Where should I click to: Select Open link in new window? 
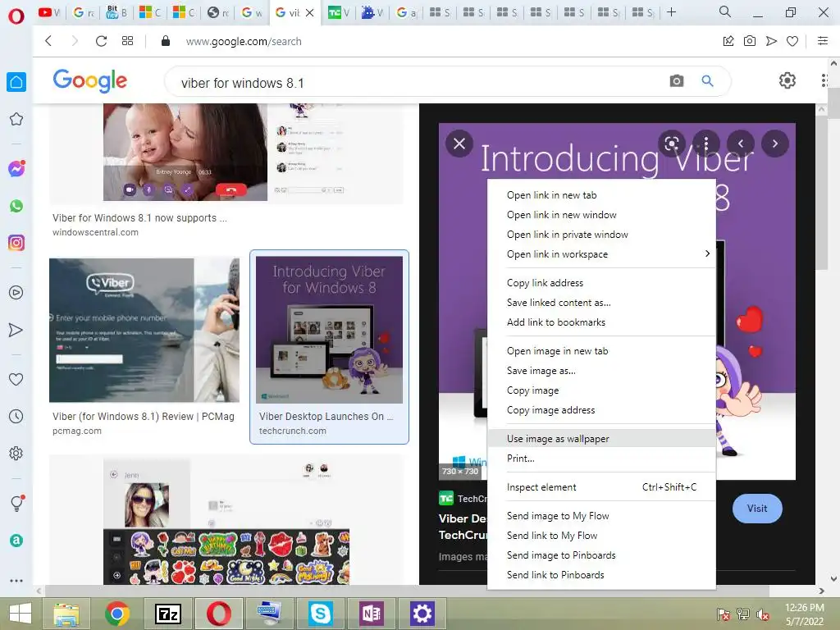pyautogui.click(x=601, y=215)
